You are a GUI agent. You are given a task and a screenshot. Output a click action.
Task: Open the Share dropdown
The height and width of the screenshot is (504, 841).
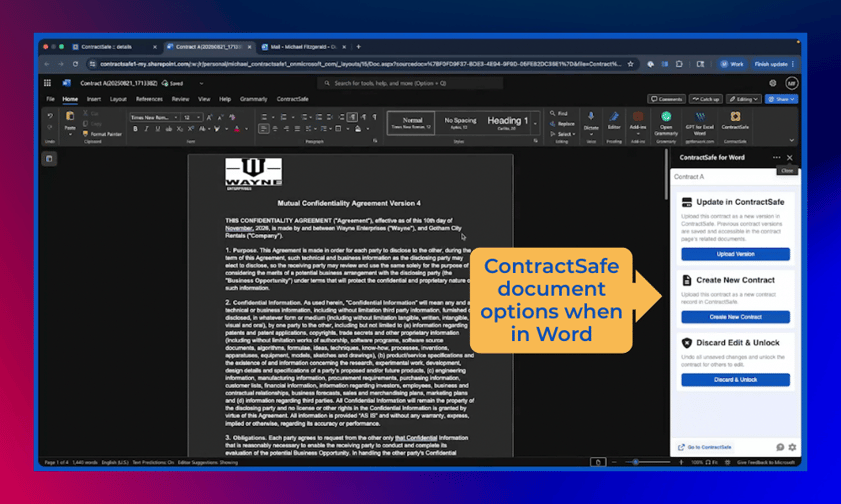coord(782,99)
